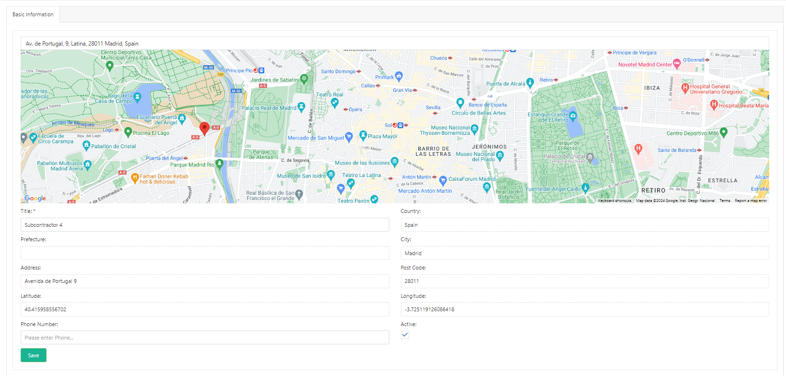Select the Mercado de San Miguel icon
Image resolution: width=786 pixels, height=376 pixels.
(349, 137)
